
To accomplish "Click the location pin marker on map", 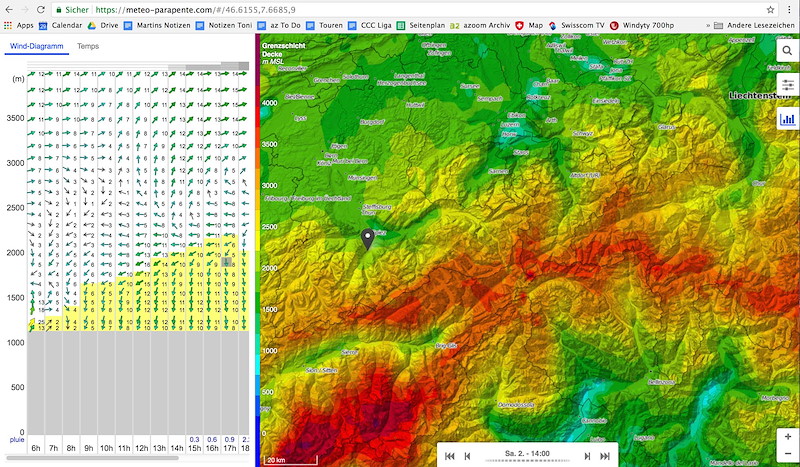I will click(x=367, y=239).
